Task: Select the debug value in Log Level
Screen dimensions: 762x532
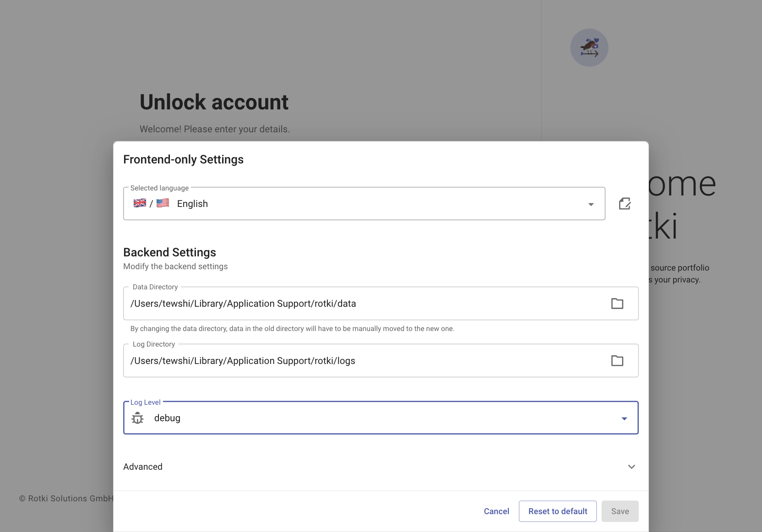Action: point(168,418)
